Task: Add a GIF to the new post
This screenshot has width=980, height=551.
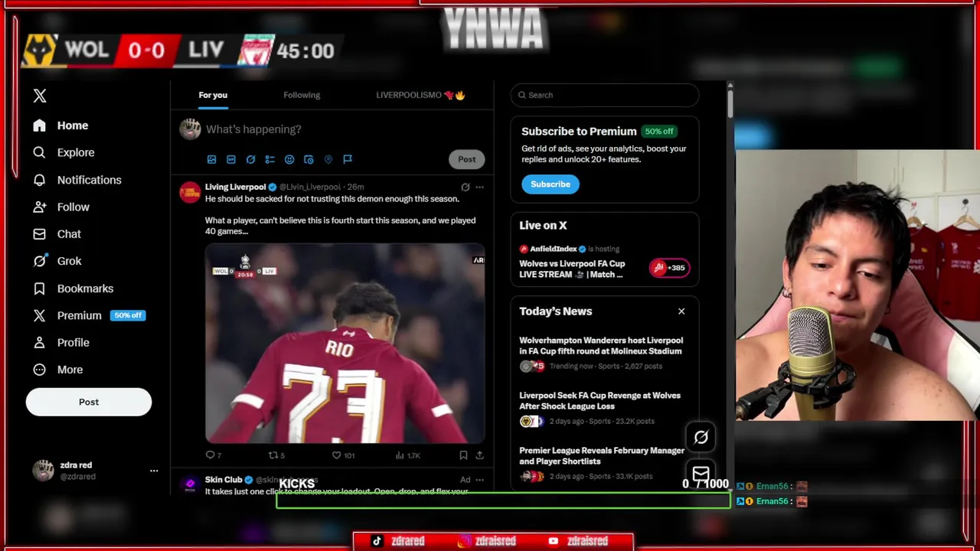Action: (x=231, y=159)
